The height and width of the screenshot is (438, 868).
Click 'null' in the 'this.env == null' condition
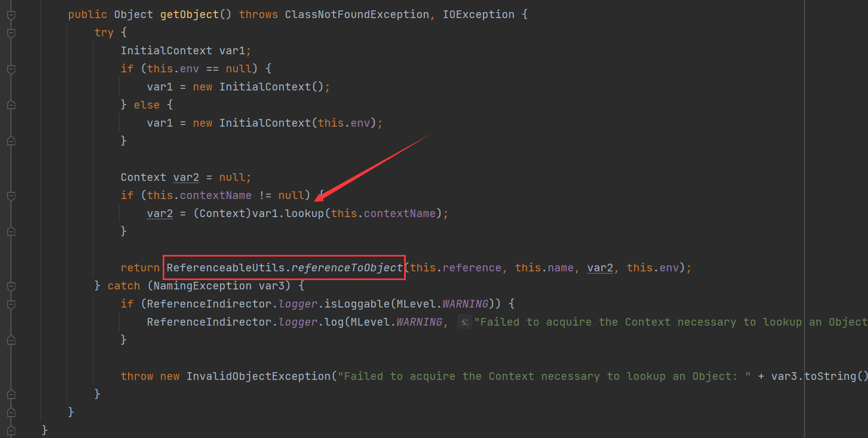click(239, 69)
